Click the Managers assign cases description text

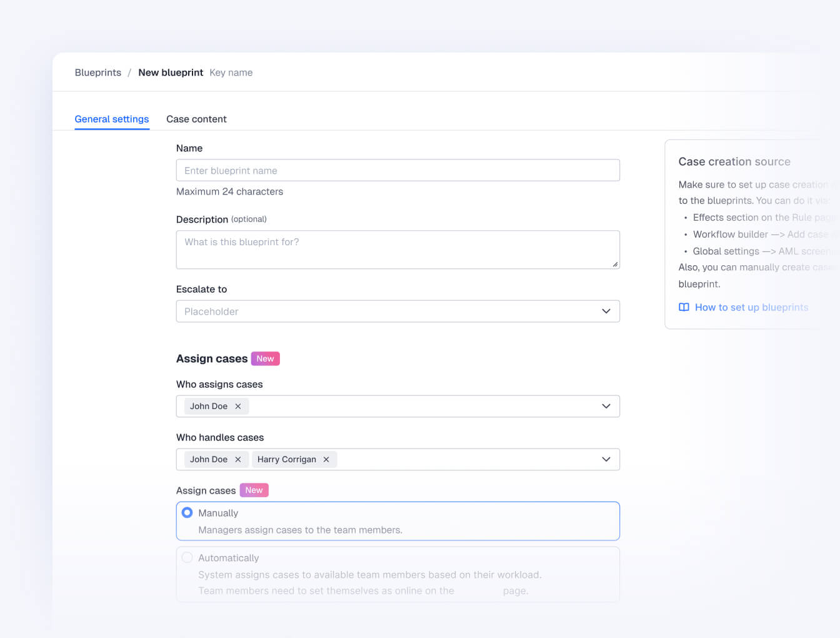[301, 530]
